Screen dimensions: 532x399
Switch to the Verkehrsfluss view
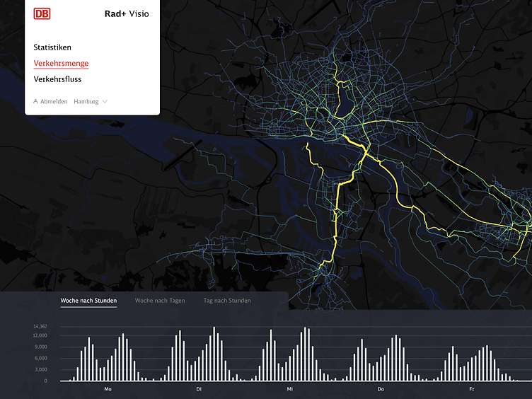pyautogui.click(x=57, y=79)
